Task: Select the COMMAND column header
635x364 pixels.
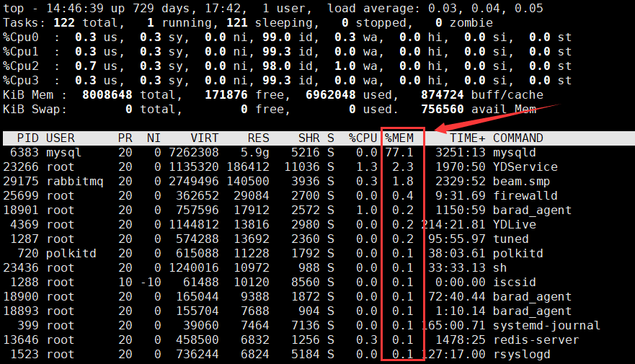Action: pyautogui.click(x=518, y=138)
